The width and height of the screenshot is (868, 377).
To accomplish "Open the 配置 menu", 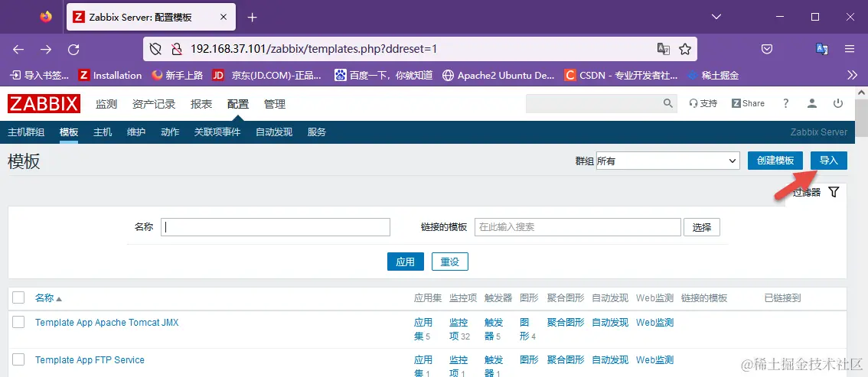I will (x=238, y=104).
